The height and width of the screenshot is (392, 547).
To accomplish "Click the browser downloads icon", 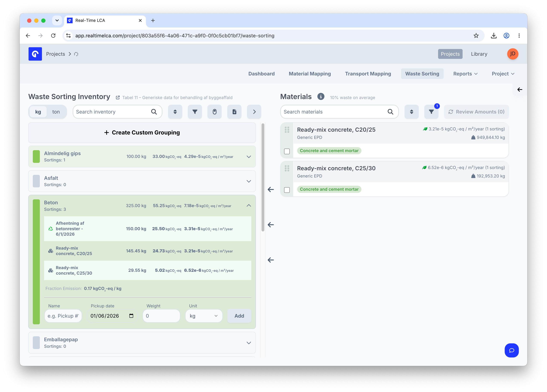I will tap(493, 36).
